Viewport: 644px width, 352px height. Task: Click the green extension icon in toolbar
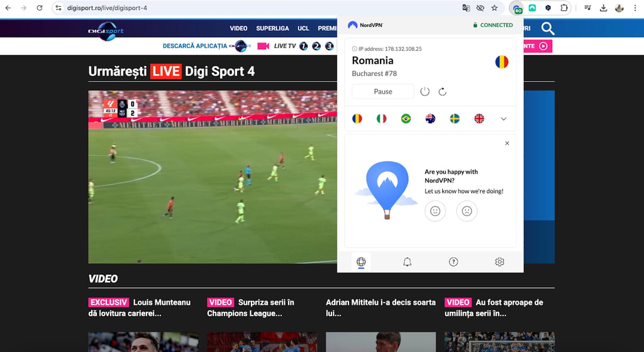coord(532,8)
